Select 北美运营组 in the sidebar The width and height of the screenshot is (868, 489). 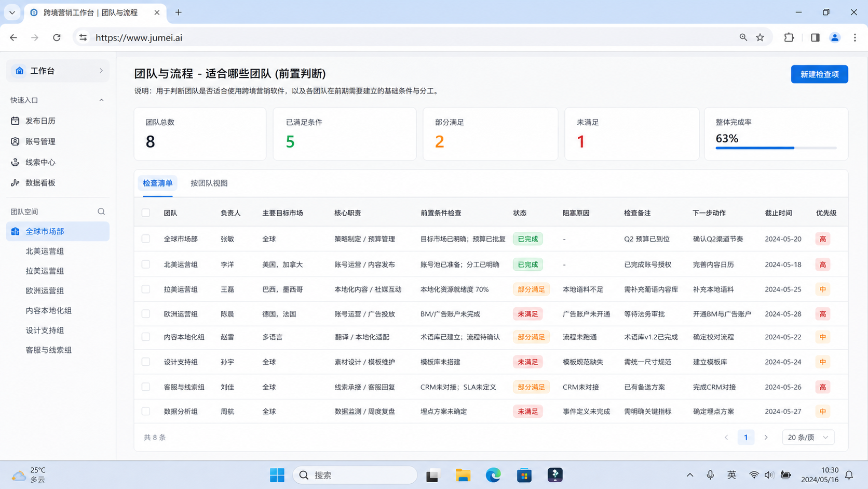(45, 251)
